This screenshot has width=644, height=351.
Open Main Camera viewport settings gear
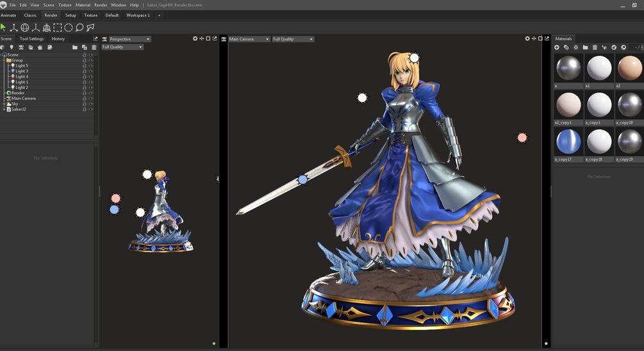[x=527, y=38]
